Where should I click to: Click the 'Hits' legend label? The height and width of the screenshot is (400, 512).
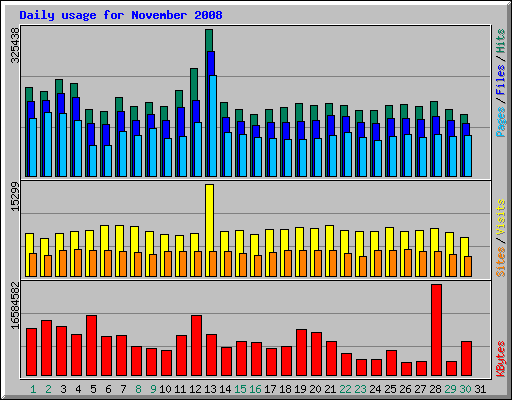coord(500,41)
